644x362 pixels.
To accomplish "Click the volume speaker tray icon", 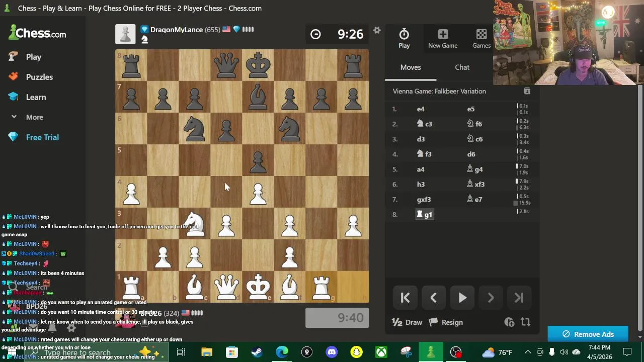I will (563, 352).
